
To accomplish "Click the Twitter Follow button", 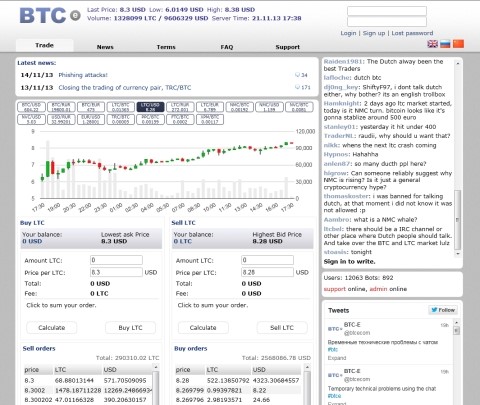I will tap(443, 310).
